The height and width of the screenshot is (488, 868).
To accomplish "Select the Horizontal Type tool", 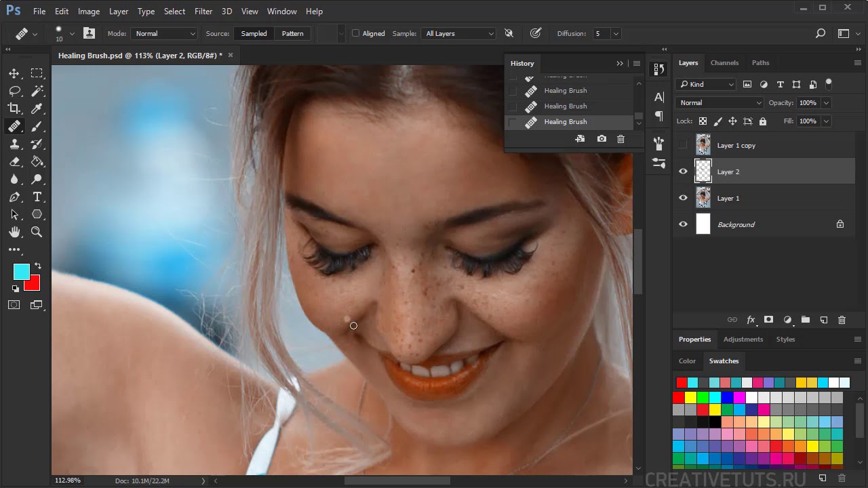I will coord(37,197).
